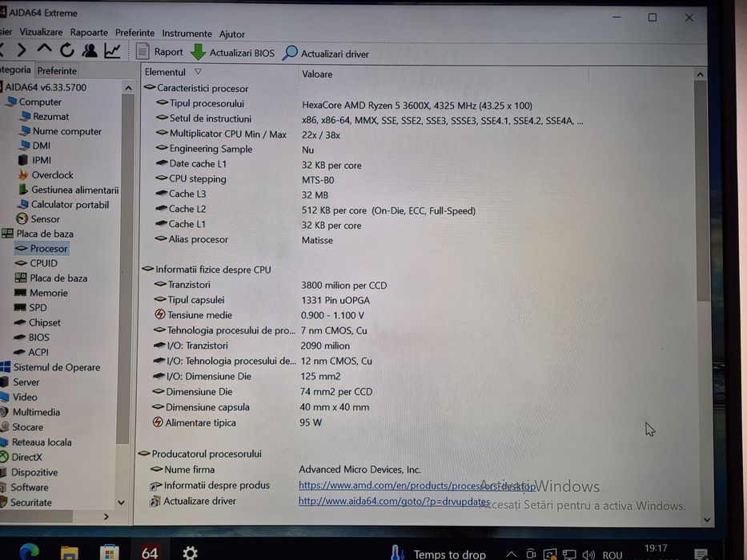Open CPUID tree item
The height and width of the screenshot is (560, 747).
click(36, 263)
